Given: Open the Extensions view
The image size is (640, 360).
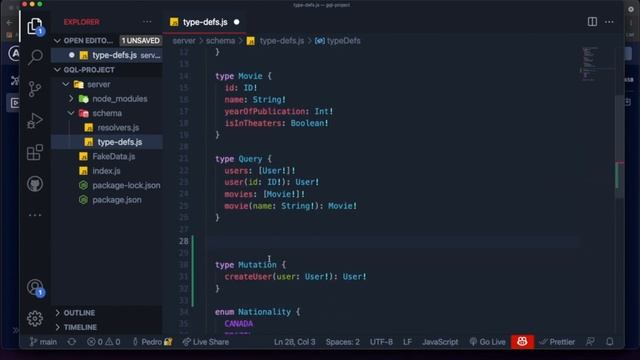Looking at the screenshot, I should [x=35, y=152].
